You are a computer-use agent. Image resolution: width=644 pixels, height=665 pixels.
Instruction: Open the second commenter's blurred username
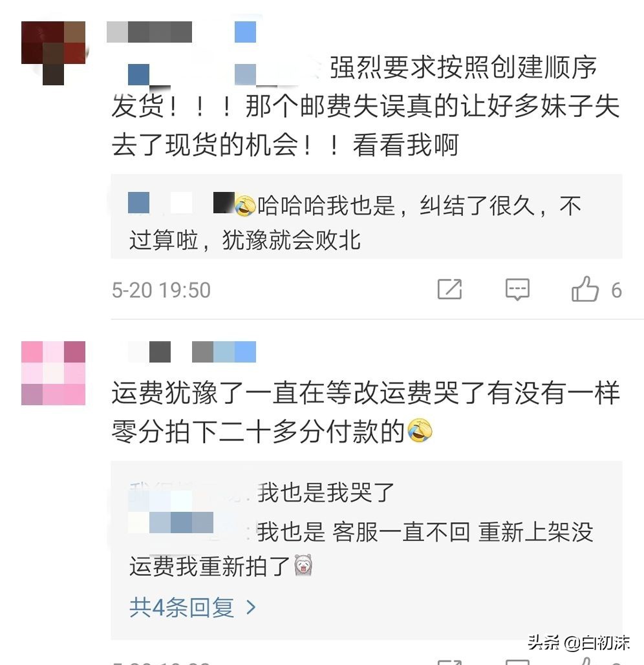192,352
